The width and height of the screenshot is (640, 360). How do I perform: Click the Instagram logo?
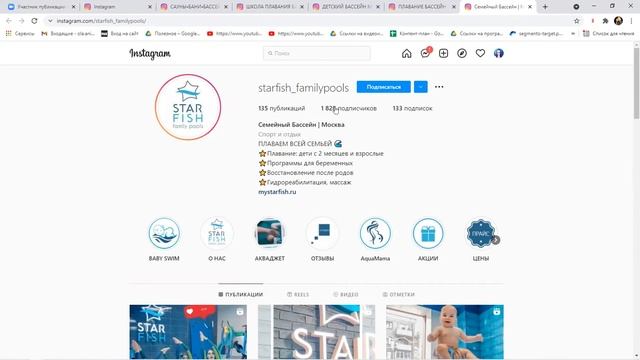pos(150,53)
